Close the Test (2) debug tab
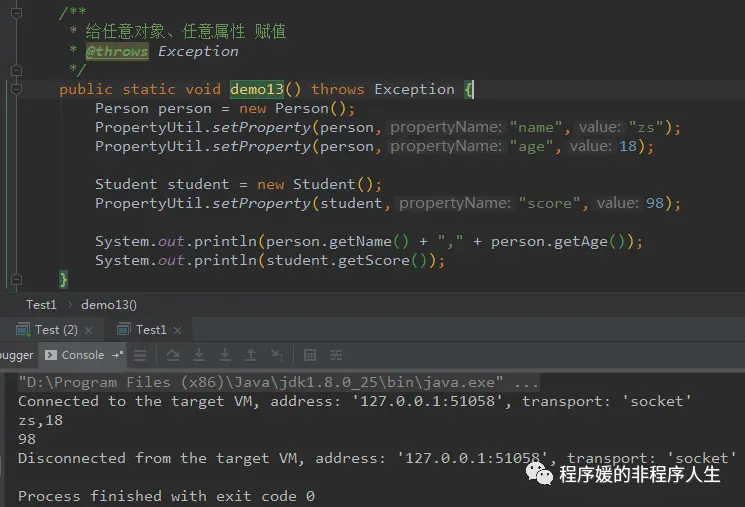The image size is (745, 507). pyautogui.click(x=88, y=330)
